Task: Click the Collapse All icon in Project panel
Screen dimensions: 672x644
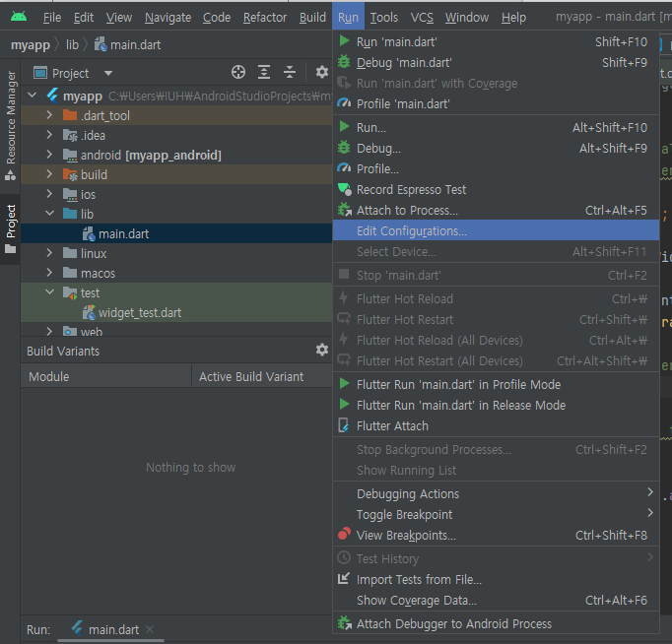Action: [290, 72]
